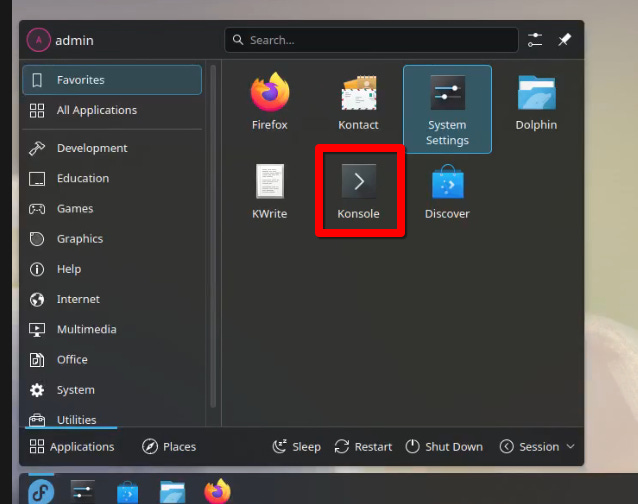Screen dimensions: 638x504
Task: Select the Favorites category
Action: (112, 80)
